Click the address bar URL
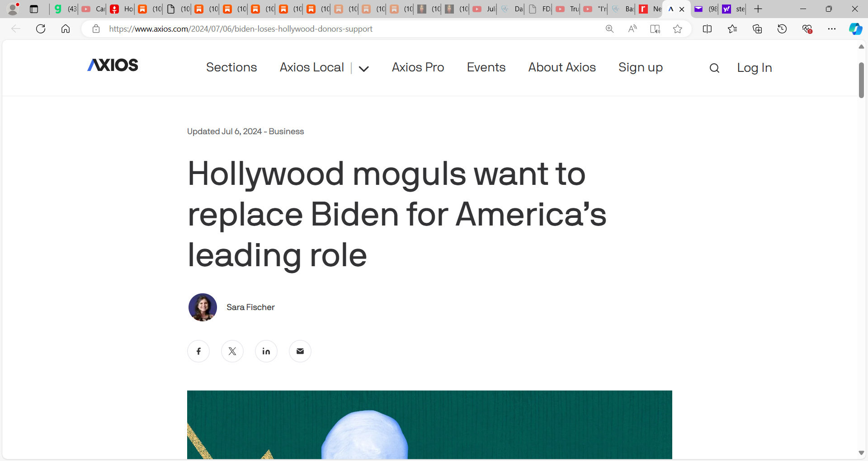The image size is (868, 461). [241, 29]
